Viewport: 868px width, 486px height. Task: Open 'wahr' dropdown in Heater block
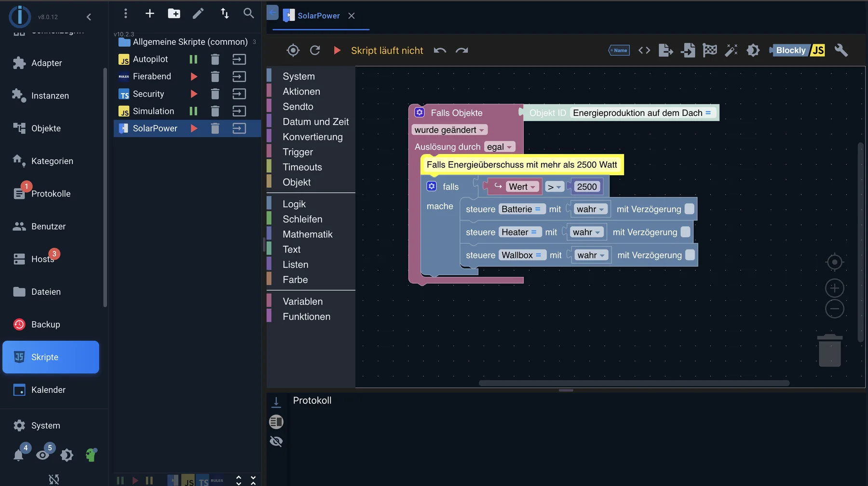tap(586, 232)
